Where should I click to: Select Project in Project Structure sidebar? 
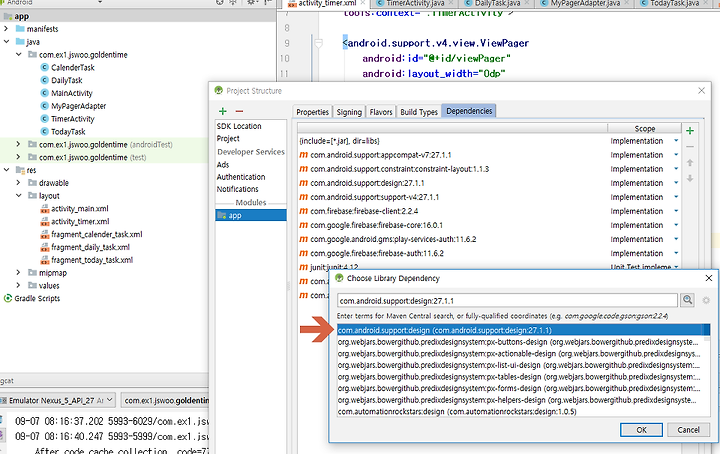(228, 139)
